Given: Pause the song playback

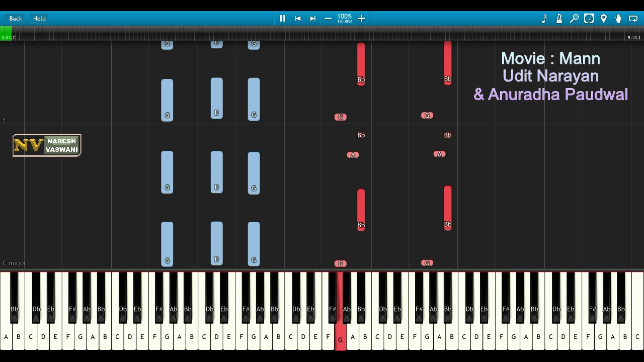Looking at the screenshot, I should [282, 19].
